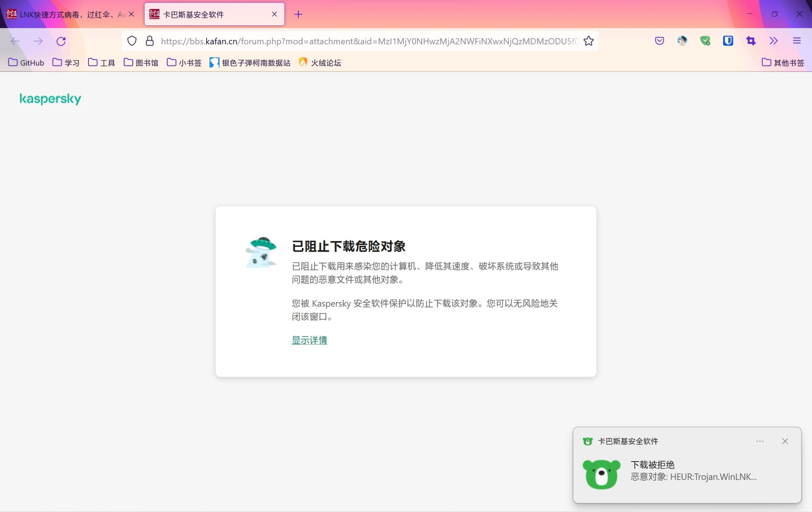Go forward one page
This screenshot has width=812, height=512.
click(x=38, y=41)
